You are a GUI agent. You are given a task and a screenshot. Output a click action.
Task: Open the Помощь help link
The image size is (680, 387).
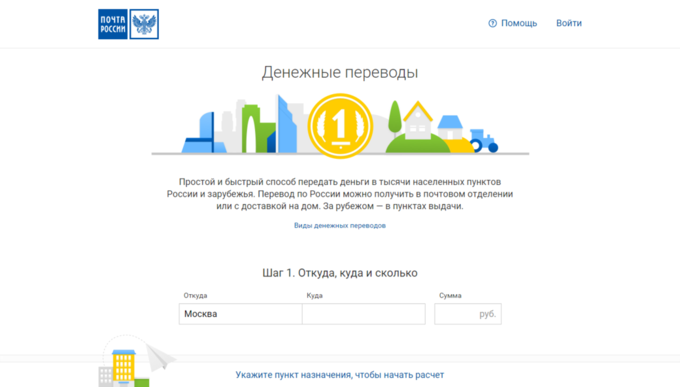(x=519, y=23)
